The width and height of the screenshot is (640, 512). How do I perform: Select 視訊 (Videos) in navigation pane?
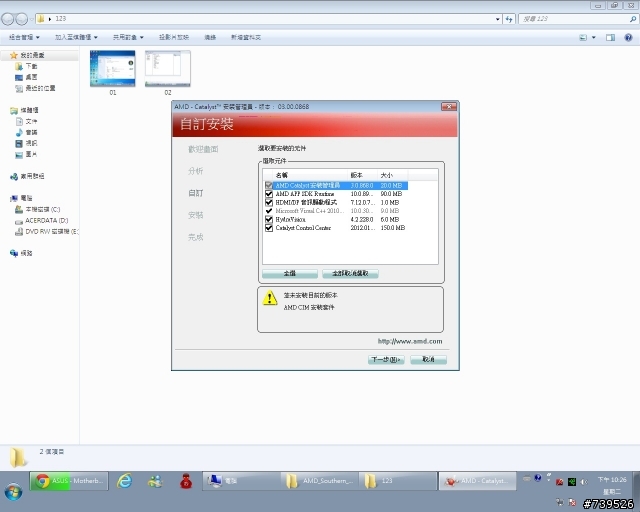[31, 143]
